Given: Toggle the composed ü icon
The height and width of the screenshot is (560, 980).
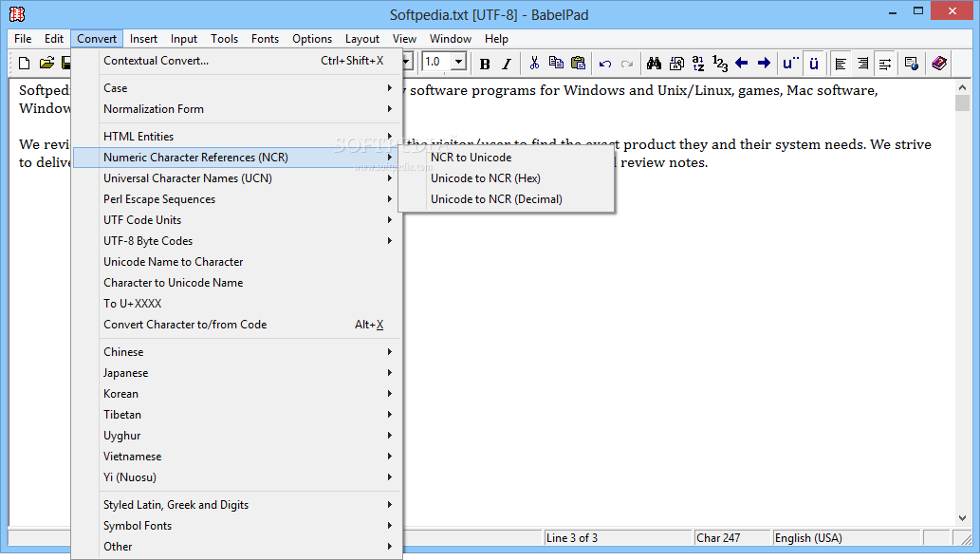Looking at the screenshot, I should tap(814, 64).
